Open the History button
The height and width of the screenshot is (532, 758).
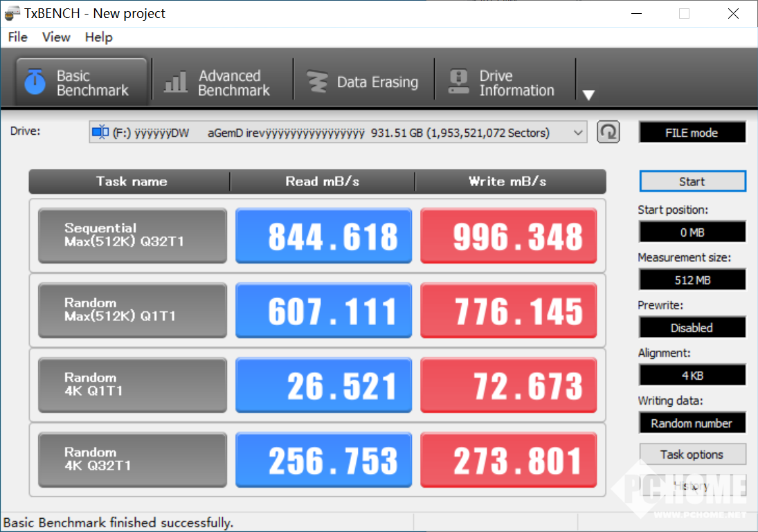pos(692,486)
